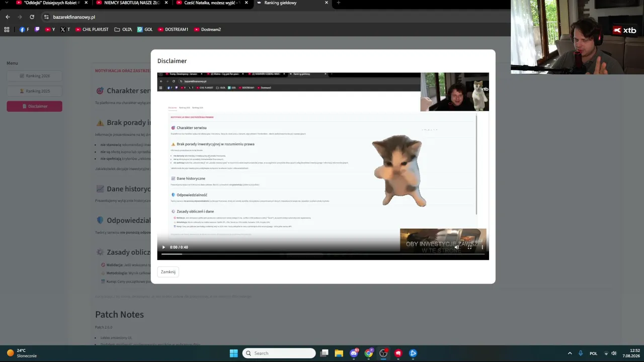
Task: Seek along the video progress bar
Action: click(x=323, y=254)
